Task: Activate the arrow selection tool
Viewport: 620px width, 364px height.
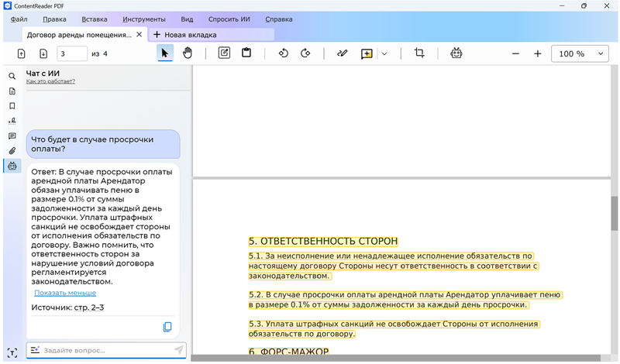Action: tap(164, 53)
